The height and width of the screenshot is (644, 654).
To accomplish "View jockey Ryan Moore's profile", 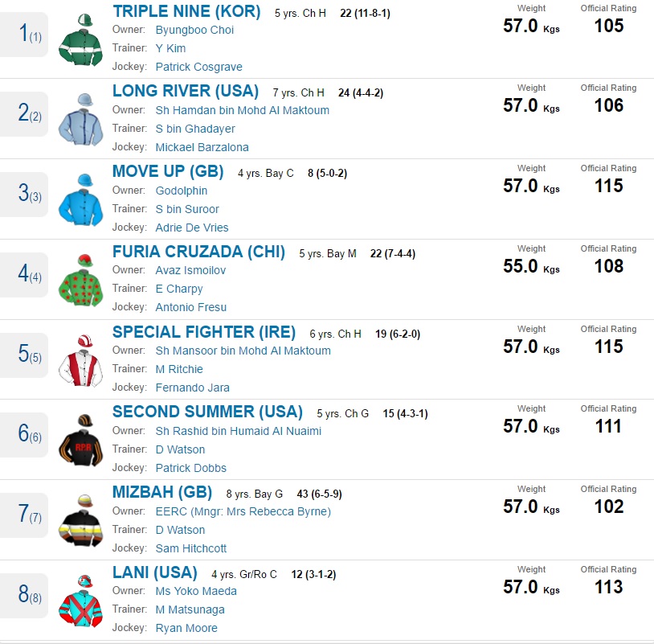I will [186, 628].
